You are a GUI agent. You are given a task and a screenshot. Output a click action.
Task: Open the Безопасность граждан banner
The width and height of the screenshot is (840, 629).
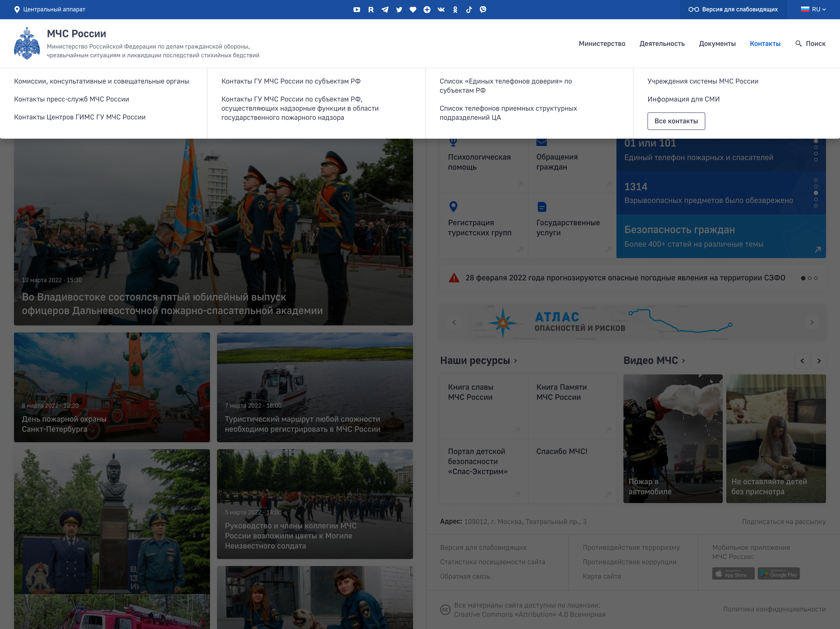(x=721, y=236)
